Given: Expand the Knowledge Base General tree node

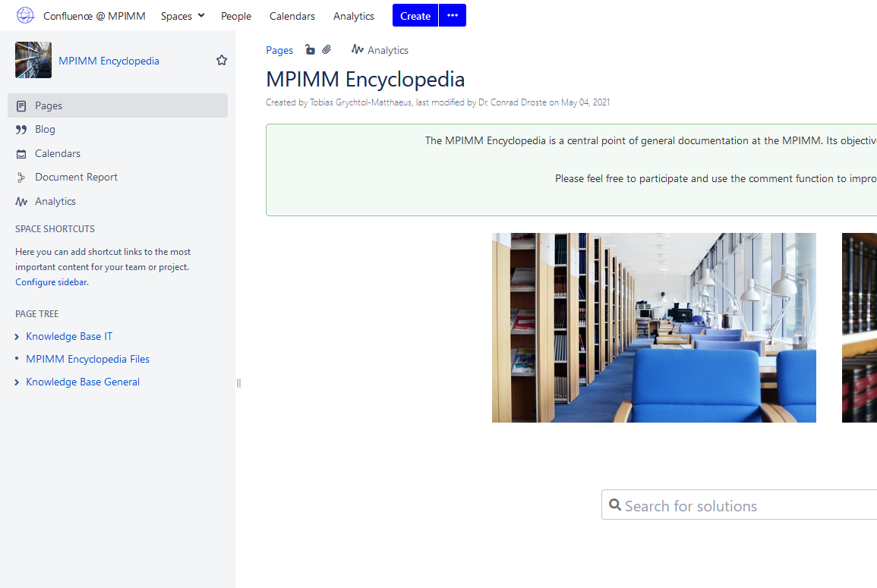Looking at the screenshot, I should coord(17,382).
